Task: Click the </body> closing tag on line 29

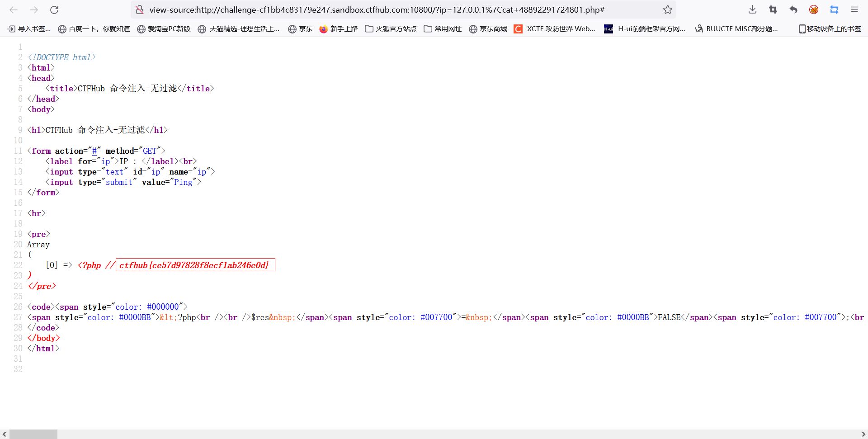Action: (x=43, y=338)
